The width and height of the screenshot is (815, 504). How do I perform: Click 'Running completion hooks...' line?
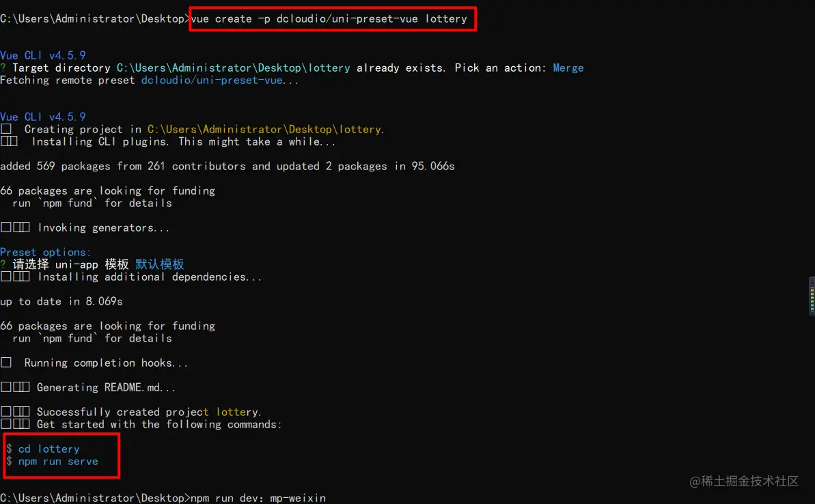click(x=94, y=363)
